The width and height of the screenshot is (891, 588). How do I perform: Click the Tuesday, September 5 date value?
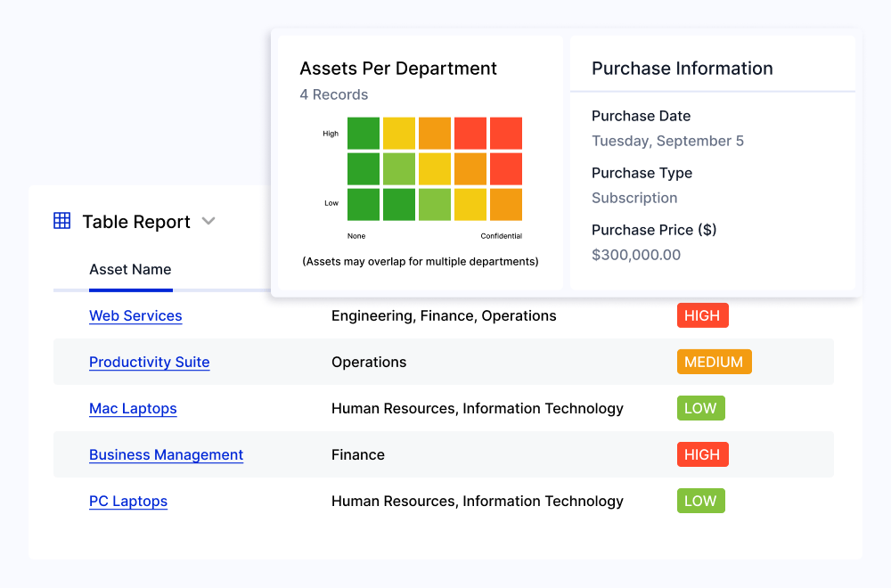click(x=667, y=141)
